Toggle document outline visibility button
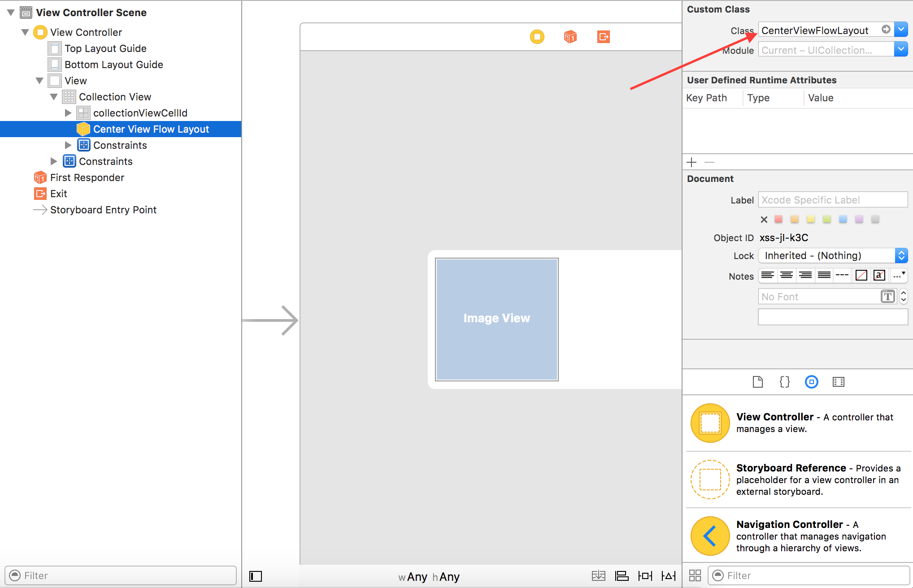This screenshot has width=913, height=588. pos(256,576)
